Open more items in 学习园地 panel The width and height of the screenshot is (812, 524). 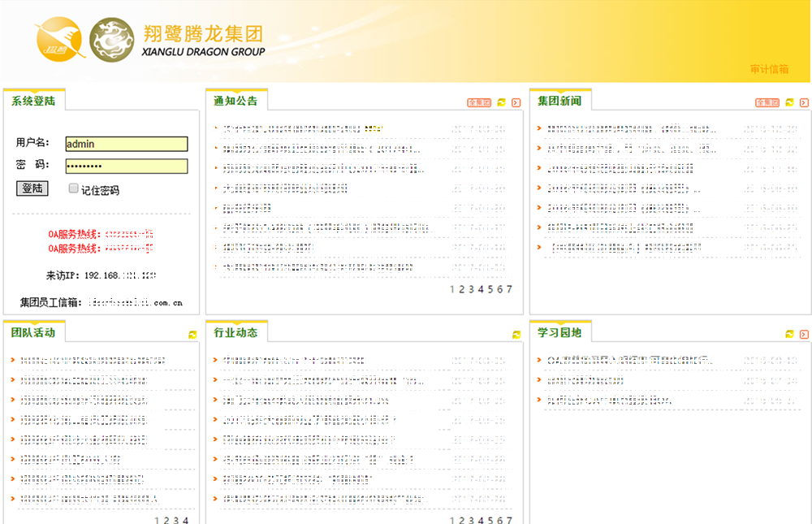(804, 334)
